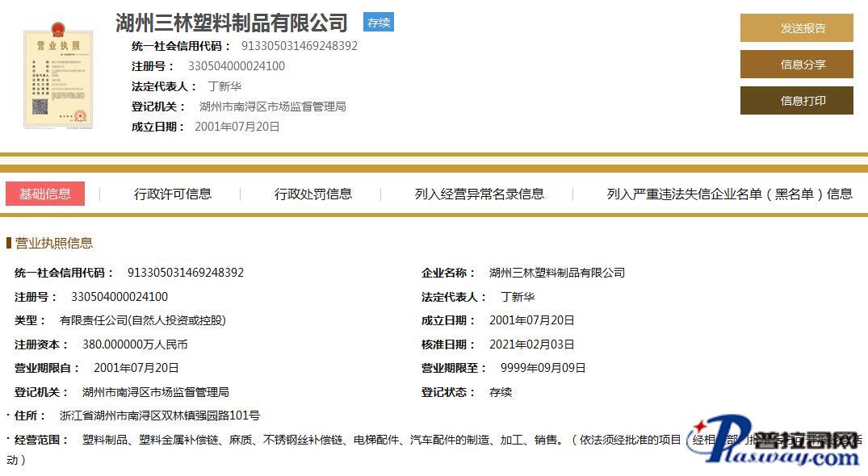
Task: Click the approval date 2021年02月03日
Action: click(531, 344)
